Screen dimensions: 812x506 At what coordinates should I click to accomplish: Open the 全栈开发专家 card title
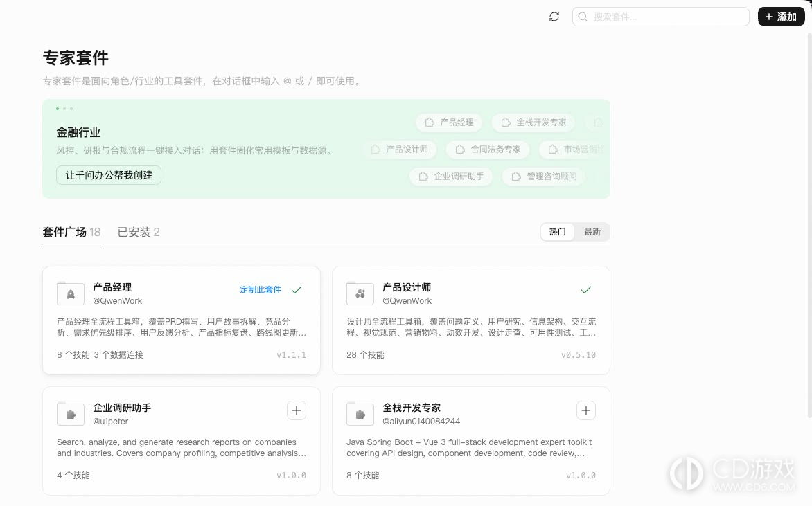[x=411, y=408]
